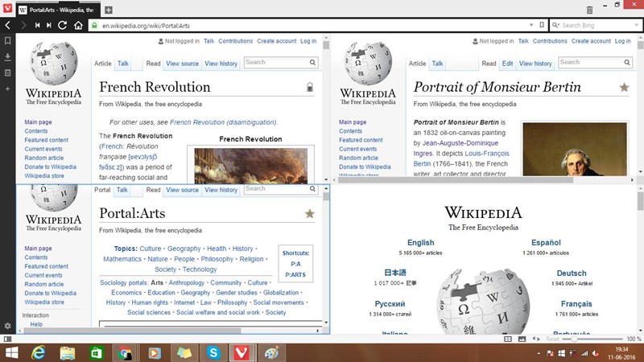Go back with the back arrow

tap(7, 26)
